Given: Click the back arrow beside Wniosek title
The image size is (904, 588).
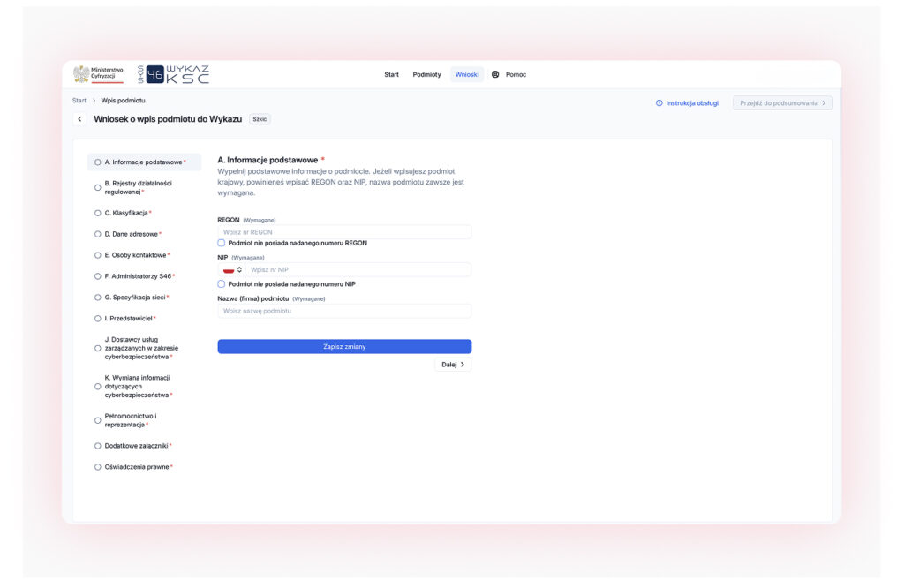Looking at the screenshot, I should [x=79, y=119].
